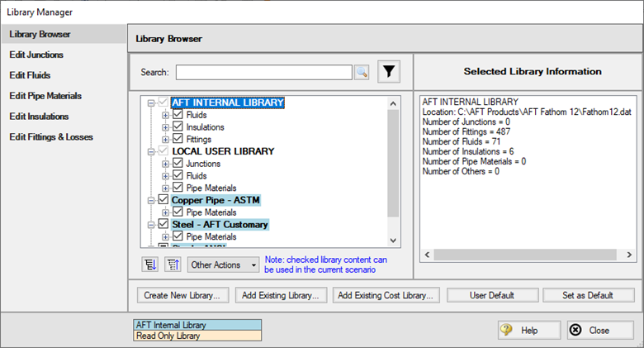Expand the Junctions tree node
This screenshot has width=644, height=348.
pos(165,164)
